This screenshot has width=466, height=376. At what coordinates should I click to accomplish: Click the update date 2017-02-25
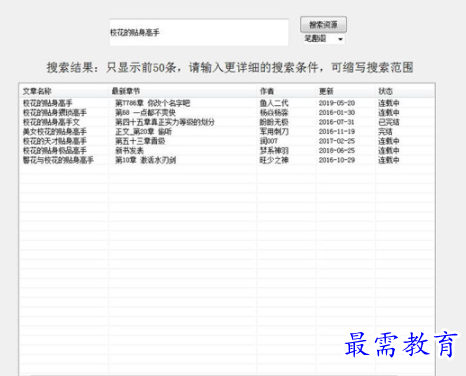[x=337, y=141]
